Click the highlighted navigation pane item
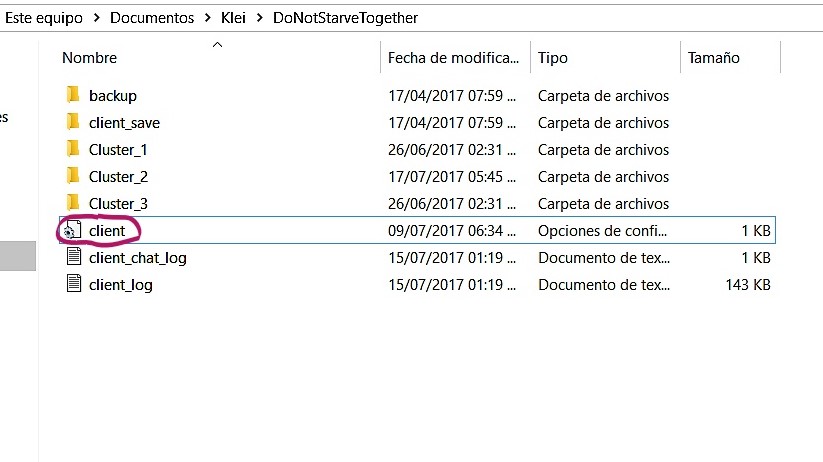The image size is (823, 462). click(18, 256)
